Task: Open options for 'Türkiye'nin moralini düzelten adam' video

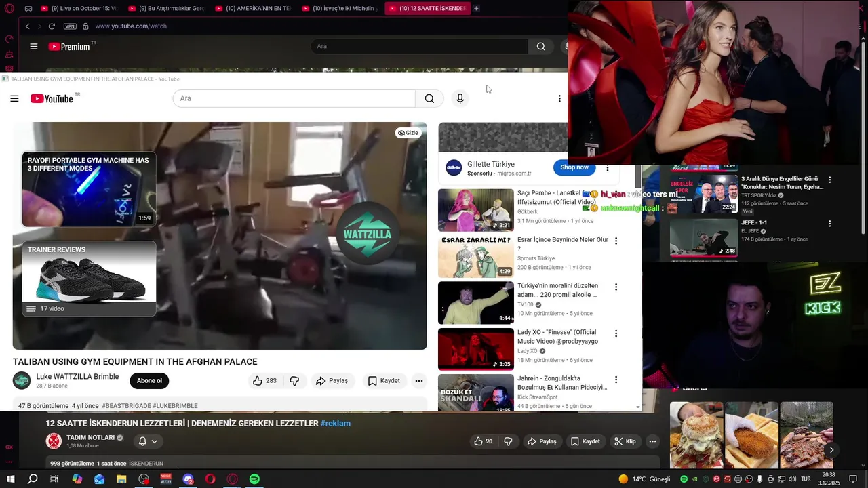Action: [616, 287]
